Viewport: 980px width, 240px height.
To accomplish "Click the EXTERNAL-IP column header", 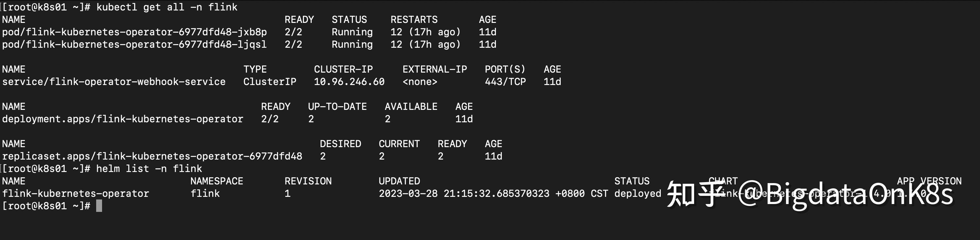I will coord(435,69).
